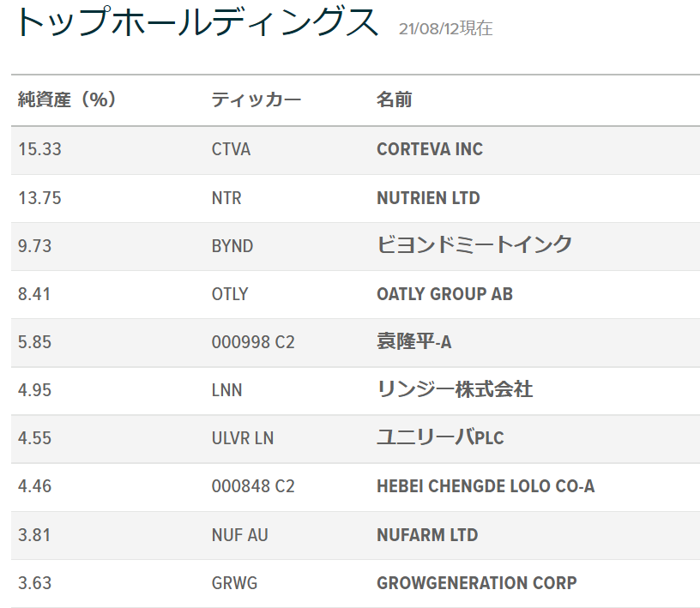Click the BYND ticker cell
The image size is (700, 608).
(x=232, y=246)
